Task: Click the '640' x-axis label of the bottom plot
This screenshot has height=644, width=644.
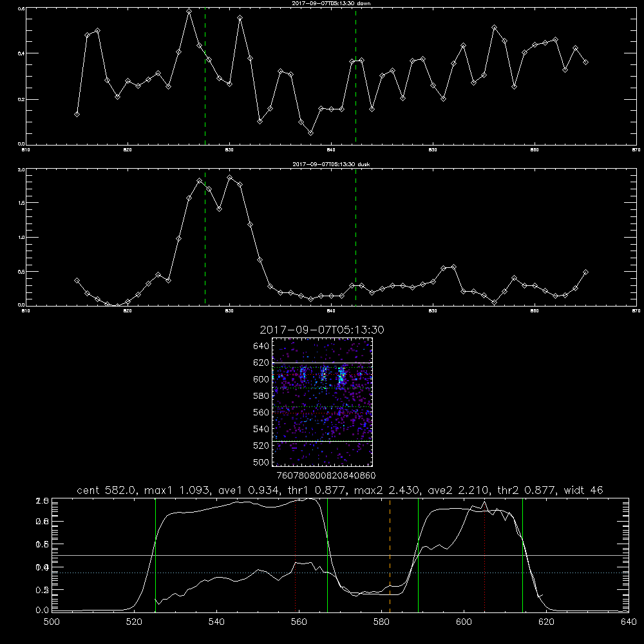Action: click(629, 622)
